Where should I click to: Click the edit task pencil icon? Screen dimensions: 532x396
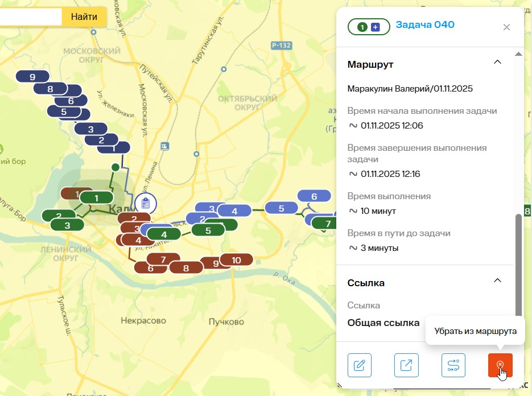pos(359,365)
